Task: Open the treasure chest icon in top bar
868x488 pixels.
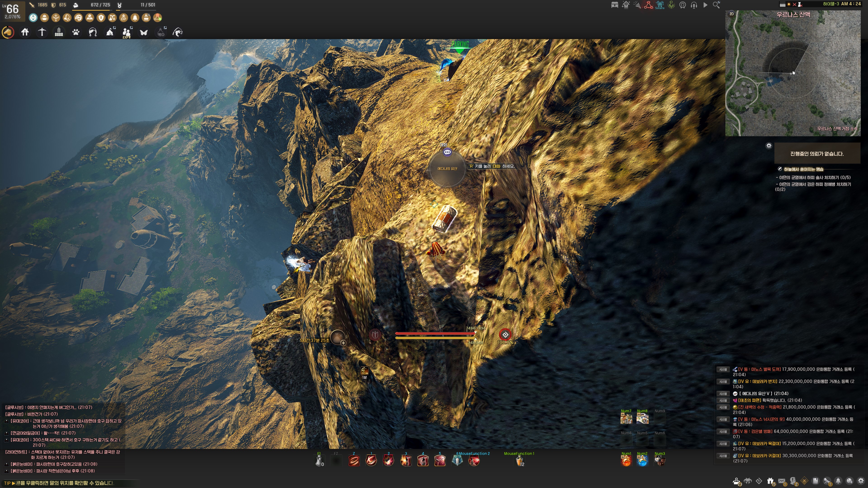Action: (x=615, y=5)
